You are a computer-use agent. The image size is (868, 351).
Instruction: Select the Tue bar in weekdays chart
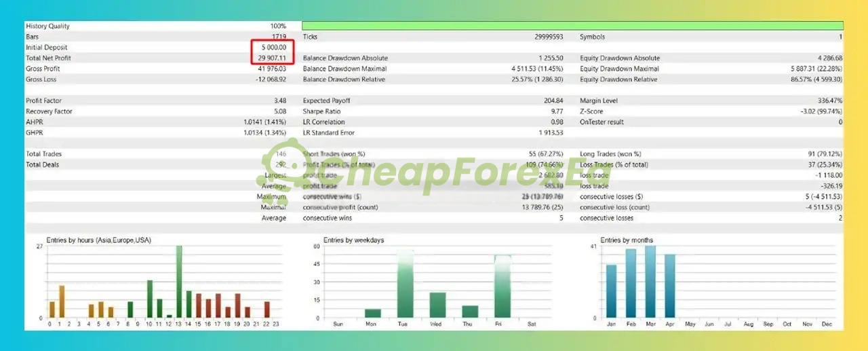tap(405, 283)
